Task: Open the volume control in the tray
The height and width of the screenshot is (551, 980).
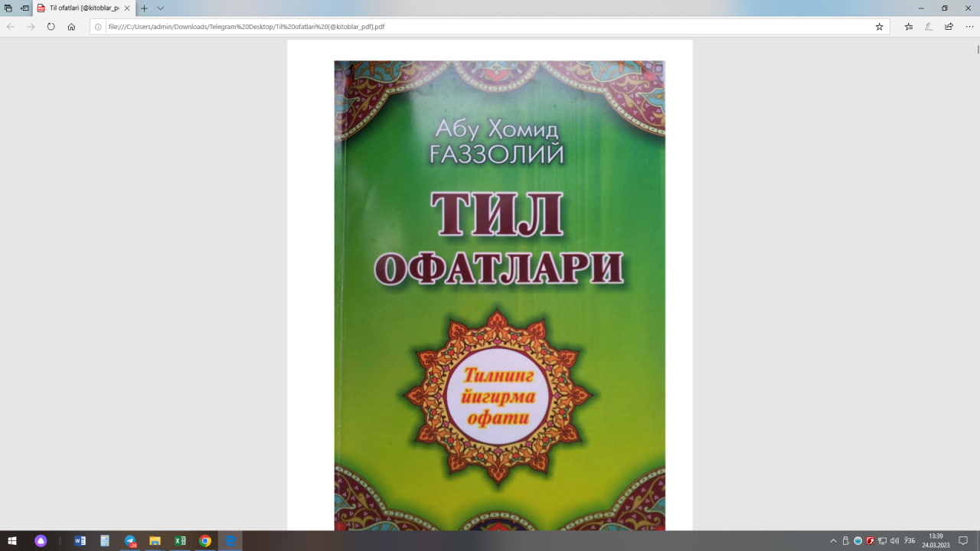Action: [895, 540]
